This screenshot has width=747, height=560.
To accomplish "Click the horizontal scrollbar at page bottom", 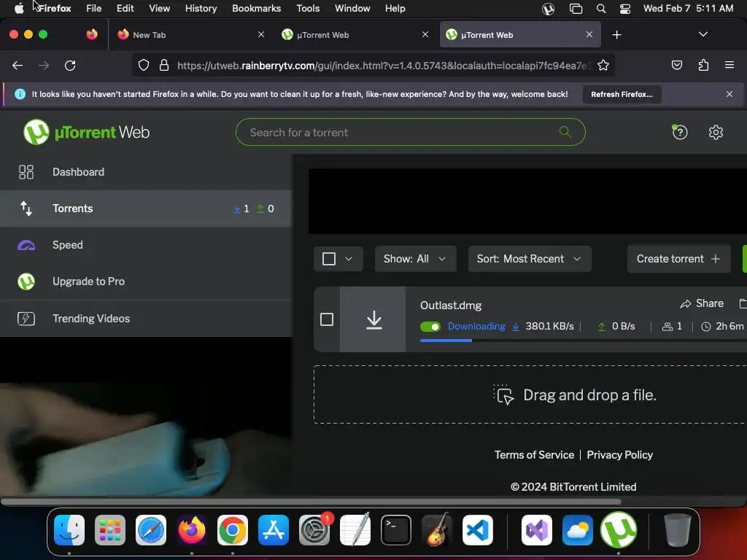I will [311, 502].
